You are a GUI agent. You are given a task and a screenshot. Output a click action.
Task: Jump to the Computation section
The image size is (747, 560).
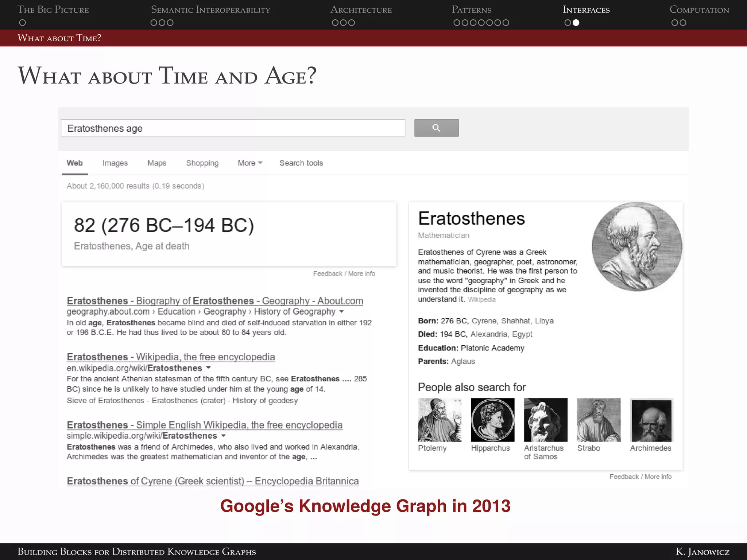[699, 9]
